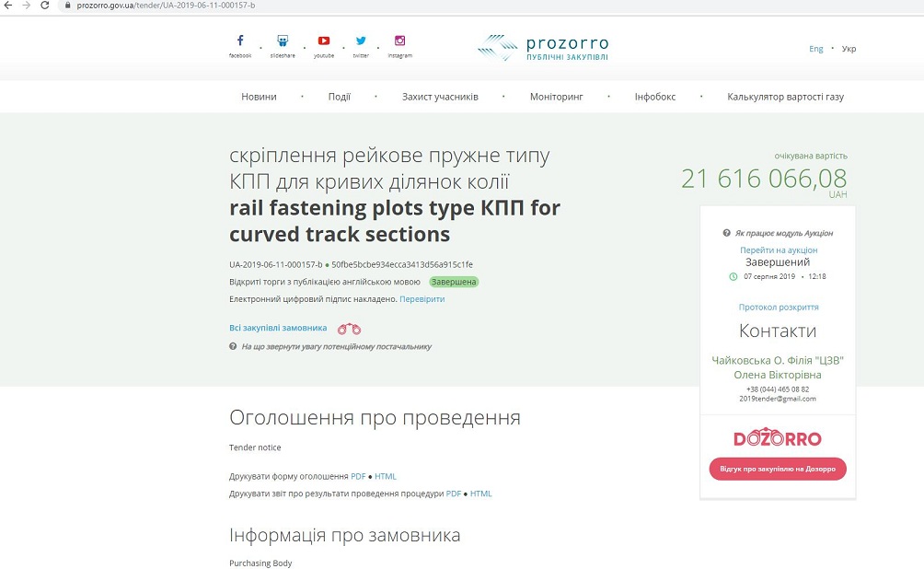
Task: Open the Моніторинг menu item
Action: pyautogui.click(x=556, y=97)
